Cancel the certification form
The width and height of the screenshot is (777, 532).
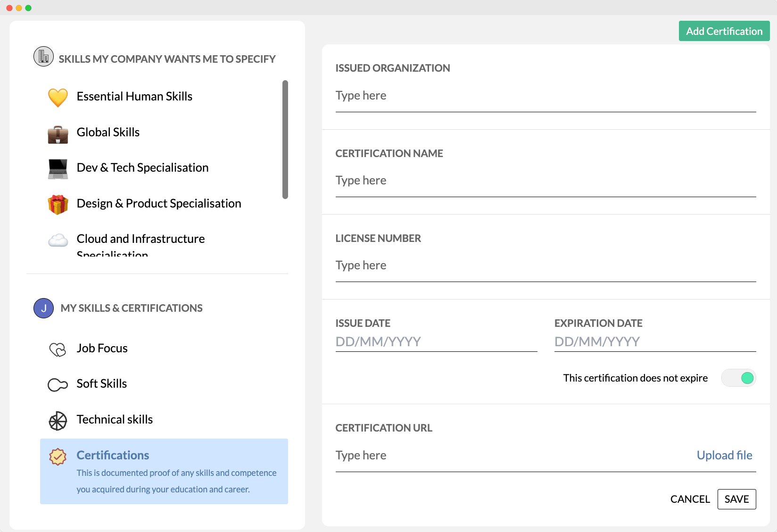click(690, 499)
